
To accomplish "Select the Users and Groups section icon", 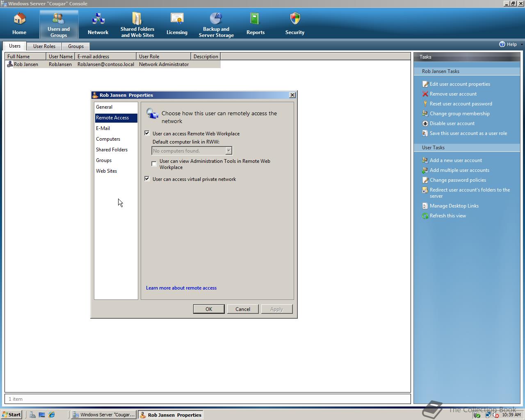I will click(59, 18).
